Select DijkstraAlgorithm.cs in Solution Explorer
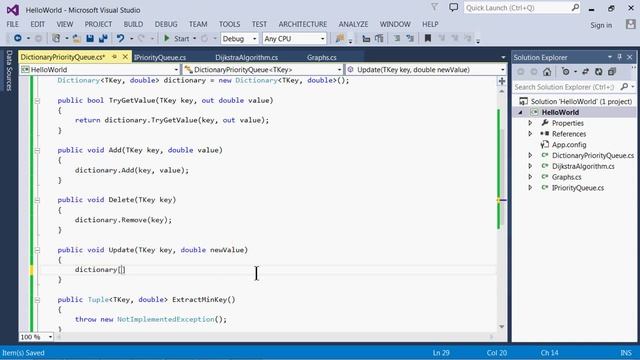This screenshot has height=360, width=640. (583, 166)
